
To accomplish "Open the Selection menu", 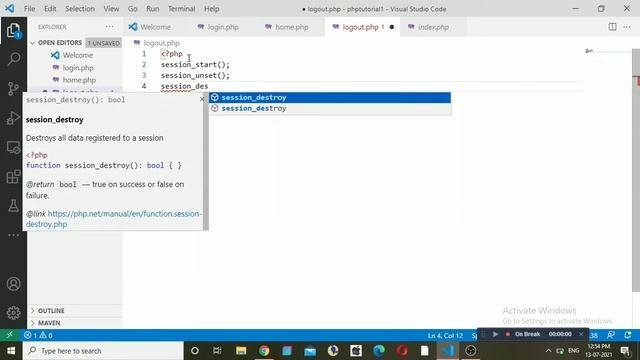I will pyautogui.click(x=80, y=9).
